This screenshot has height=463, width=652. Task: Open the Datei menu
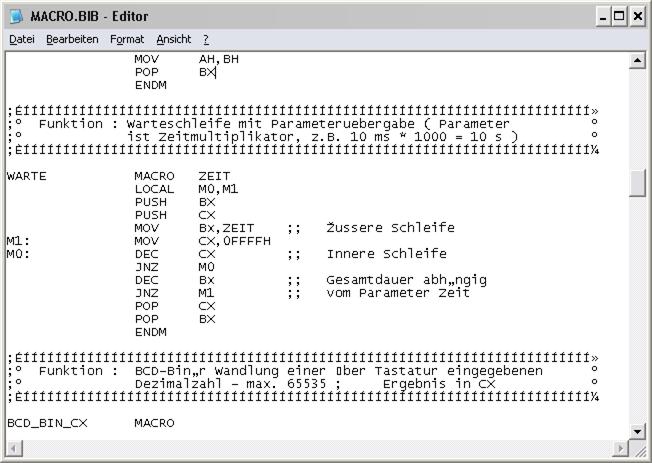coord(21,39)
